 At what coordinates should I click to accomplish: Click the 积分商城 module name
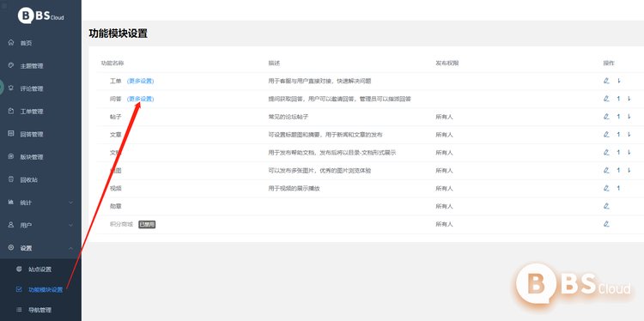[121, 224]
